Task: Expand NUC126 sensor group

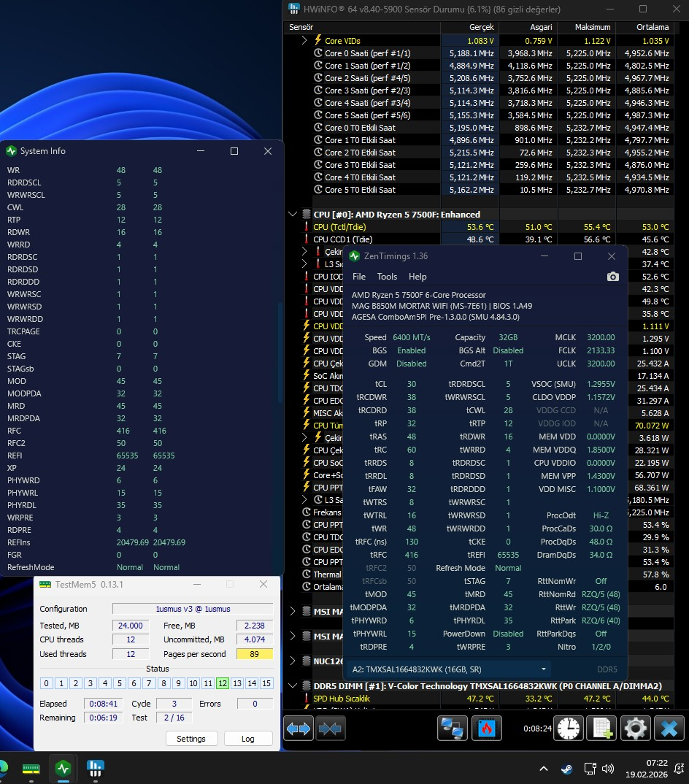Action: pyautogui.click(x=293, y=661)
